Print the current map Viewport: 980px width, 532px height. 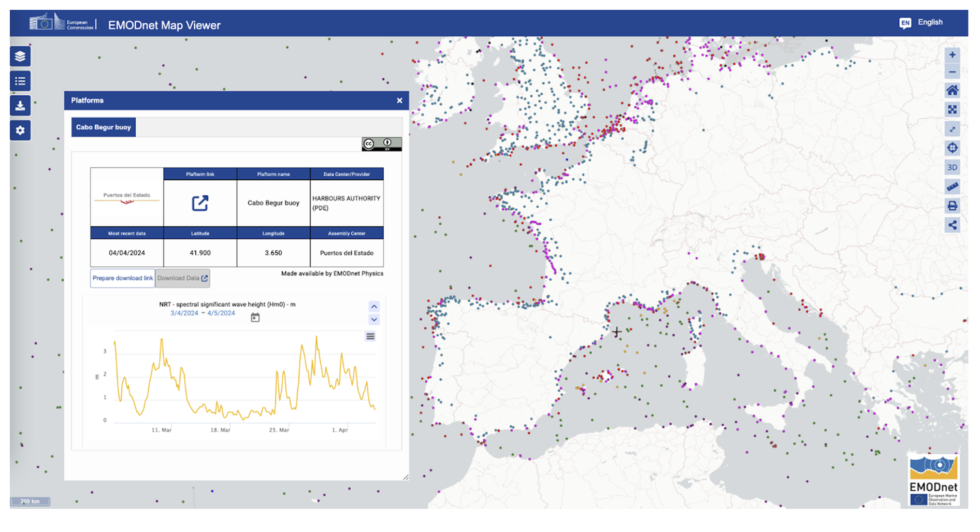(952, 206)
